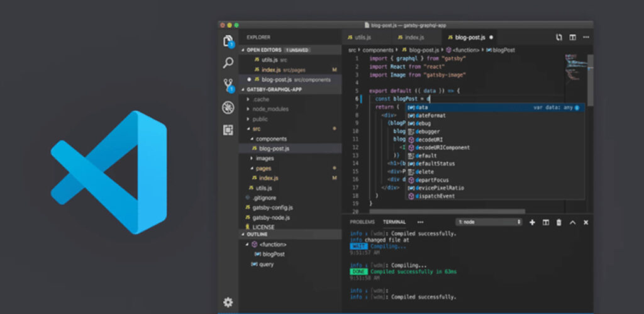
Task: Open the editor More Actions ellipsis
Action: [586, 37]
